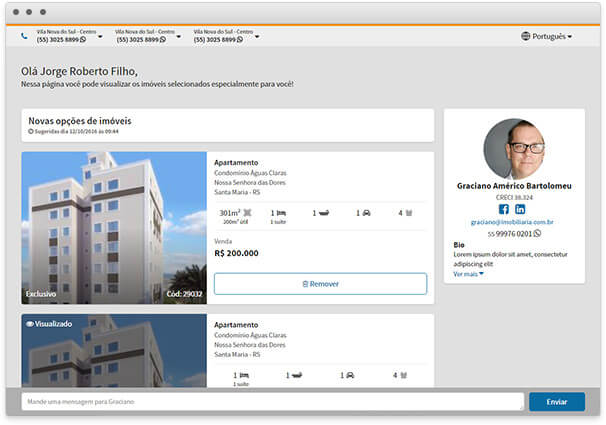Open first apartment photo Cód 29032
This screenshot has width=606, height=425.
(114, 228)
